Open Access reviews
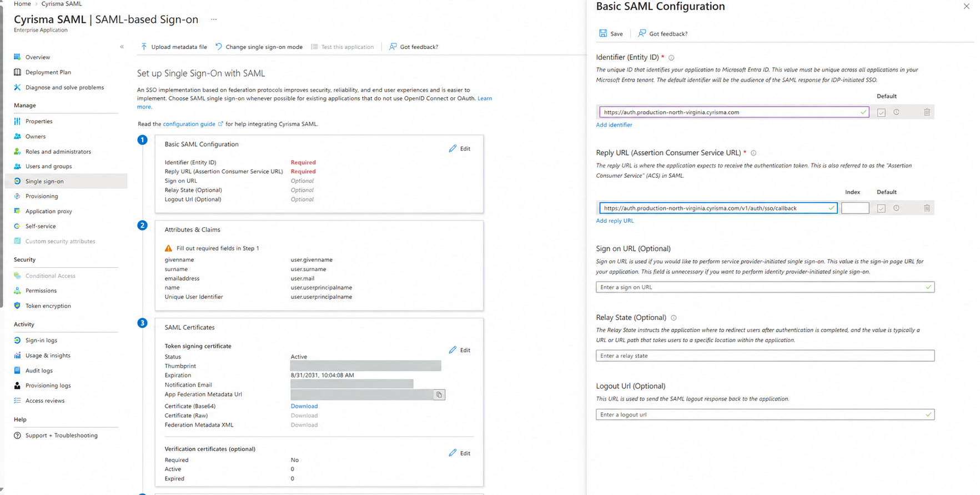The width and height of the screenshot is (980, 495). [x=44, y=401]
